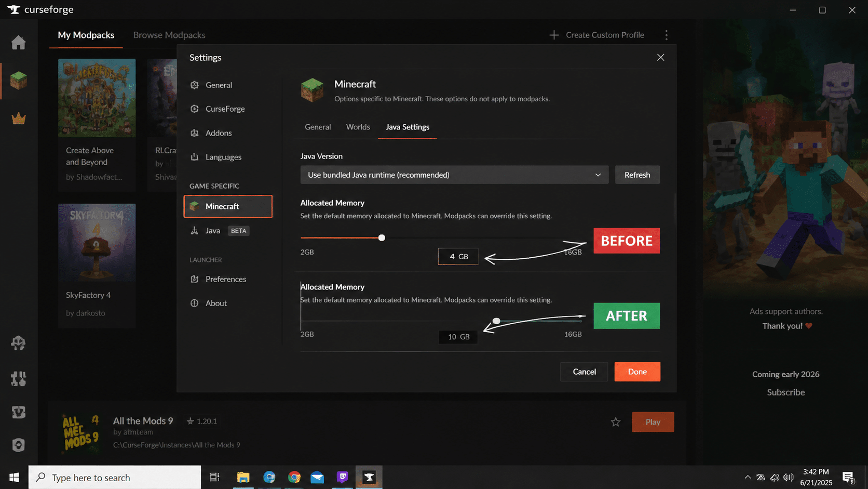The image size is (868, 489).
Task: Go to the Browse Modpacks tab
Action: (169, 35)
